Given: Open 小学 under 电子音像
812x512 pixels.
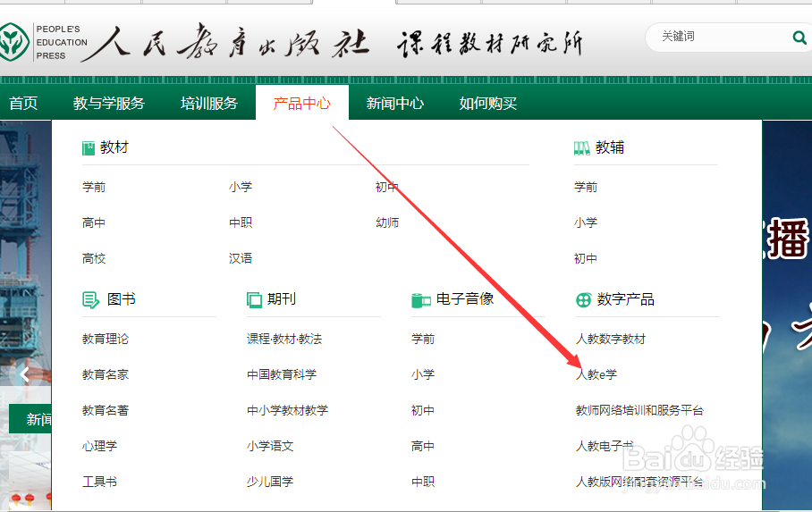Looking at the screenshot, I should click(x=423, y=374).
